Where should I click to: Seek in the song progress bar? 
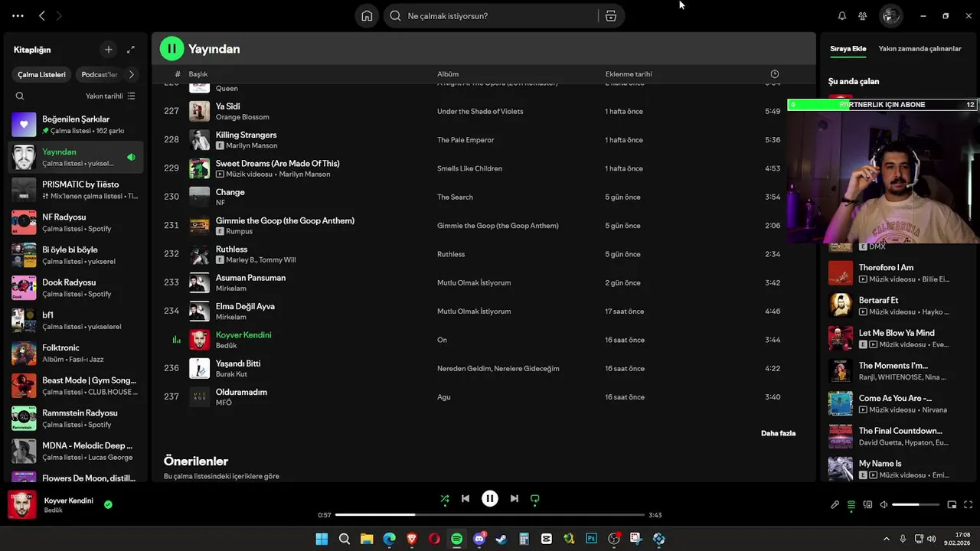[x=490, y=515]
